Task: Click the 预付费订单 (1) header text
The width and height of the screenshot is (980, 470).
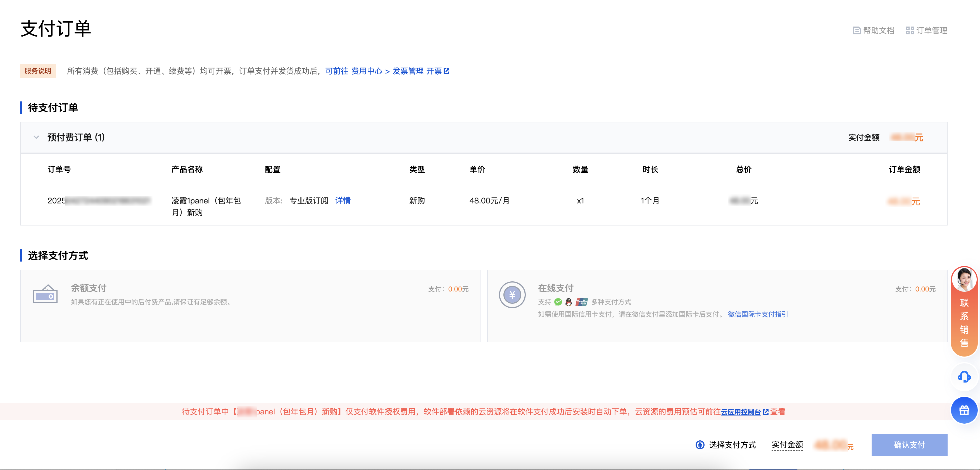Action: pos(76,137)
